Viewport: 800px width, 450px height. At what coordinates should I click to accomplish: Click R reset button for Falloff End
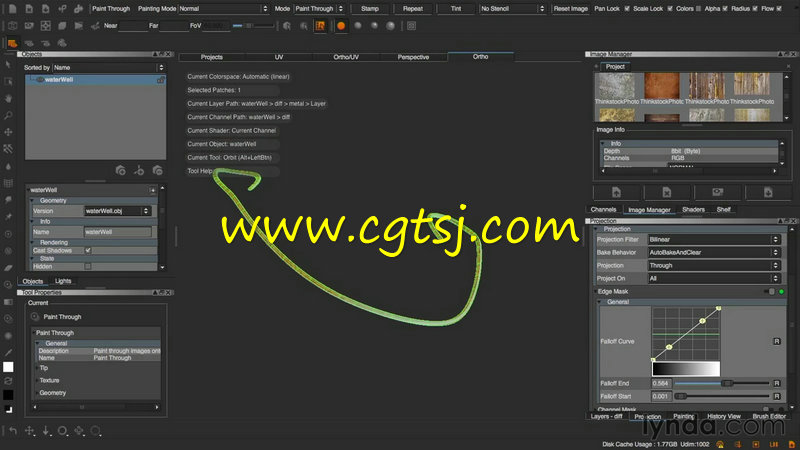tap(777, 383)
